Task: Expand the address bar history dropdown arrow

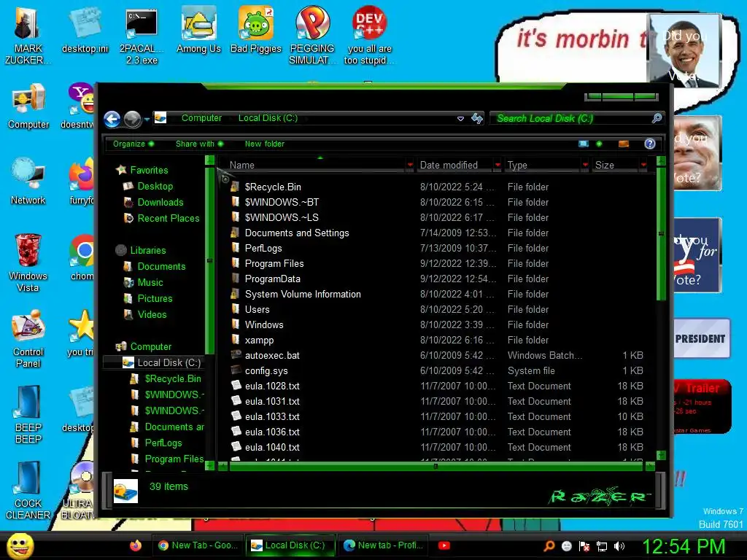Action: 461,119
